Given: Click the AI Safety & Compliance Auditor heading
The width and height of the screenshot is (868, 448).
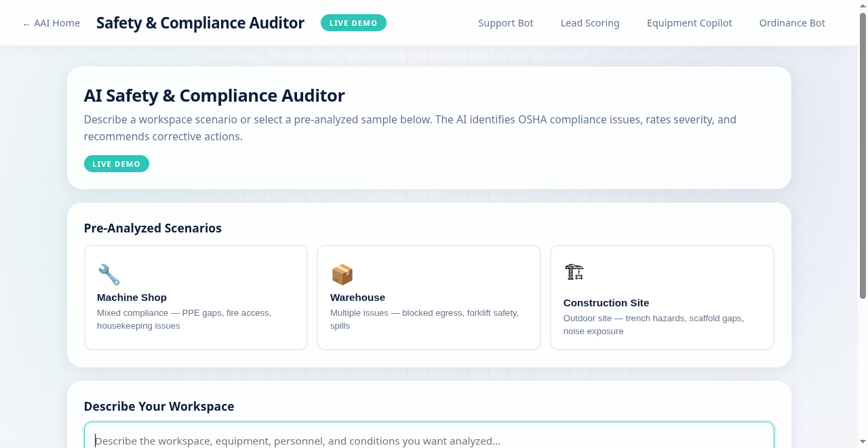Looking at the screenshot, I should tap(214, 96).
